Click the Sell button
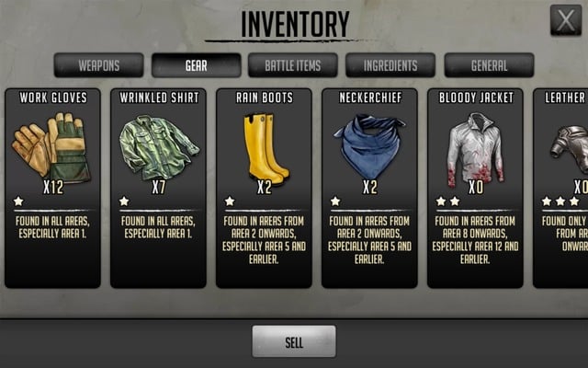This screenshot has width=588, height=368. [294, 341]
